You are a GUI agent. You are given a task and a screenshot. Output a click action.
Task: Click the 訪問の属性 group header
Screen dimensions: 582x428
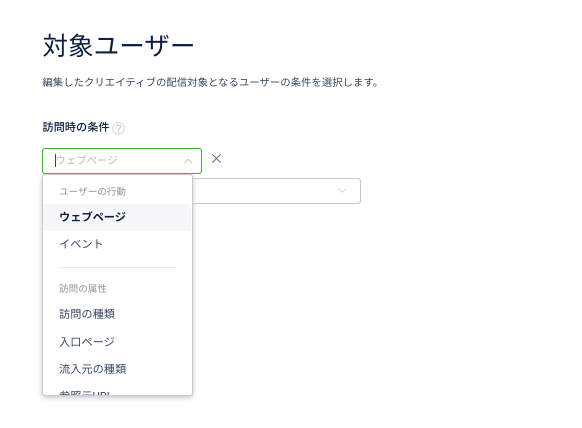pyautogui.click(x=83, y=288)
